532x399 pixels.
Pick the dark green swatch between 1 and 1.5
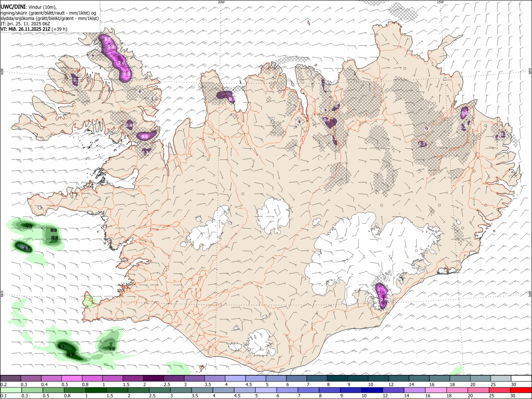[x=96, y=390]
